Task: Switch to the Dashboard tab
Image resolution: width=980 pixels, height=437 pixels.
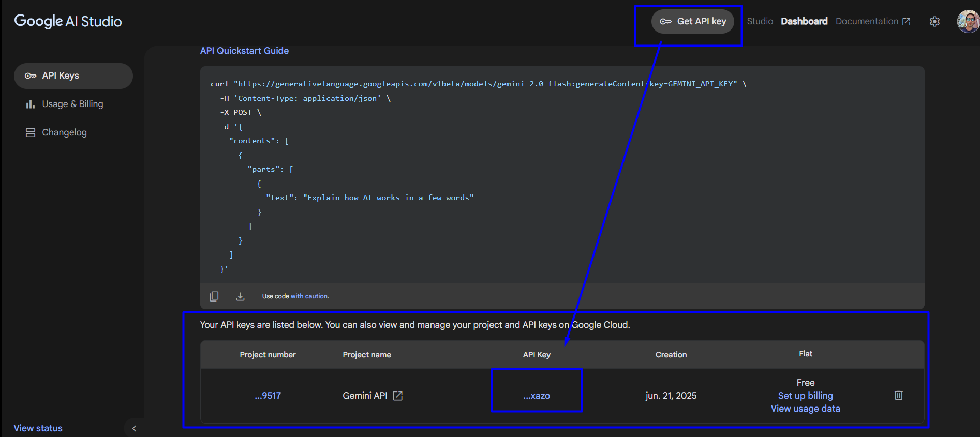Action: tap(804, 21)
